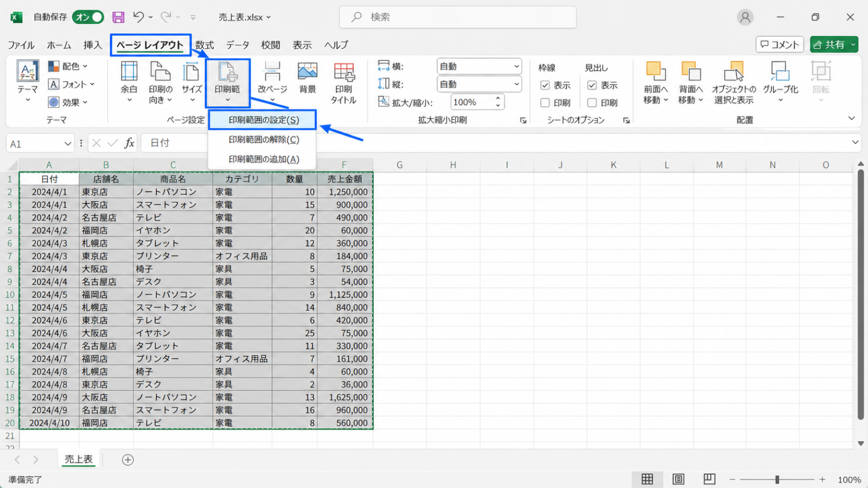The image size is (868, 488).
Task: Switch to normal view in status bar
Action: [647, 479]
